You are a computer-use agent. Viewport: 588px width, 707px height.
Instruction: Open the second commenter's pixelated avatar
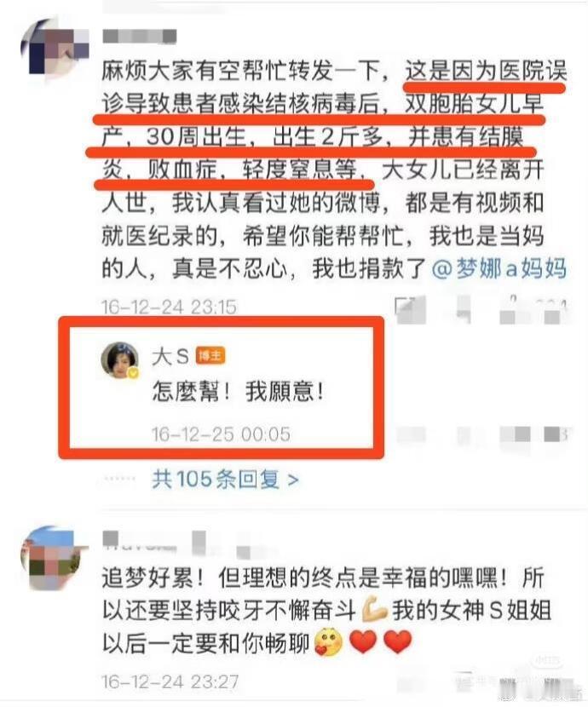(x=54, y=558)
